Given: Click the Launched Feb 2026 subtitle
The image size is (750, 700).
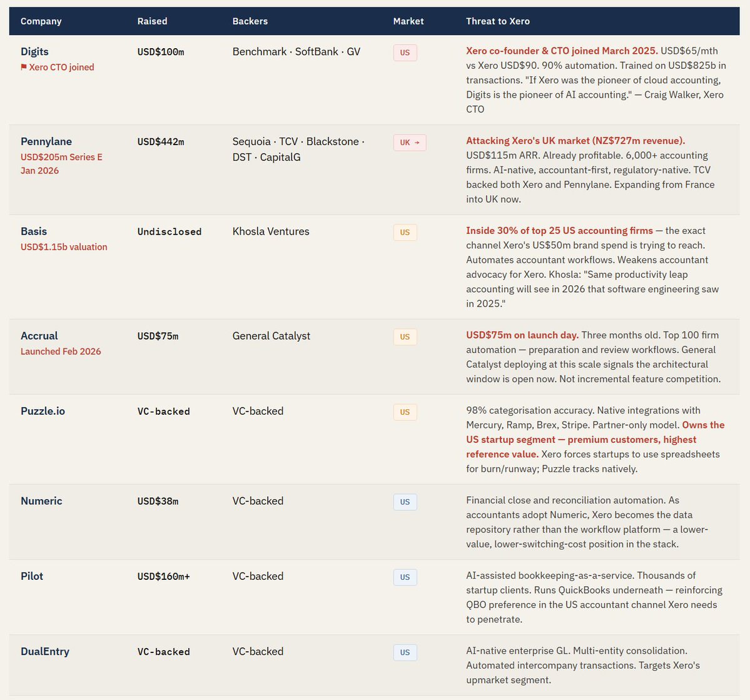Looking at the screenshot, I should point(61,351).
